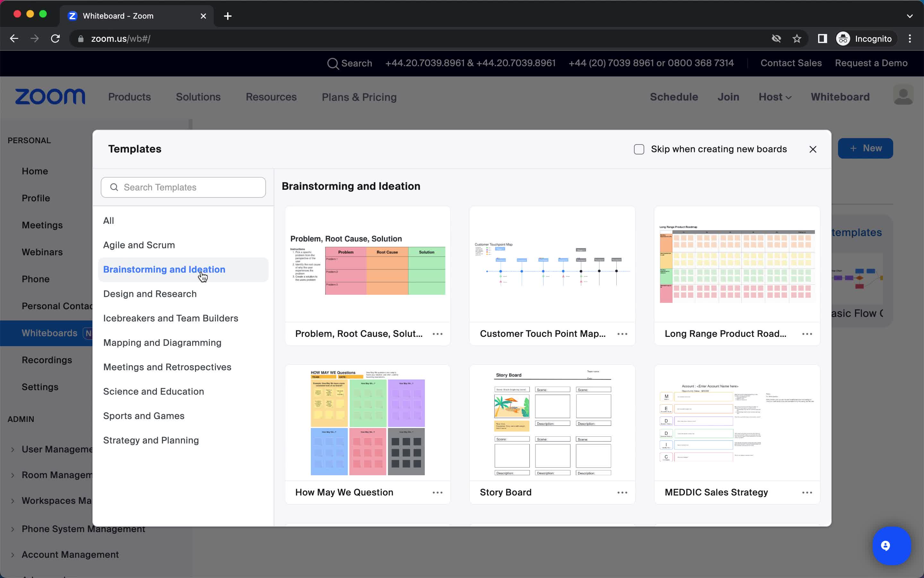Select Meetings and Retrospectives category
This screenshot has height=578, width=924.
click(x=183, y=367)
